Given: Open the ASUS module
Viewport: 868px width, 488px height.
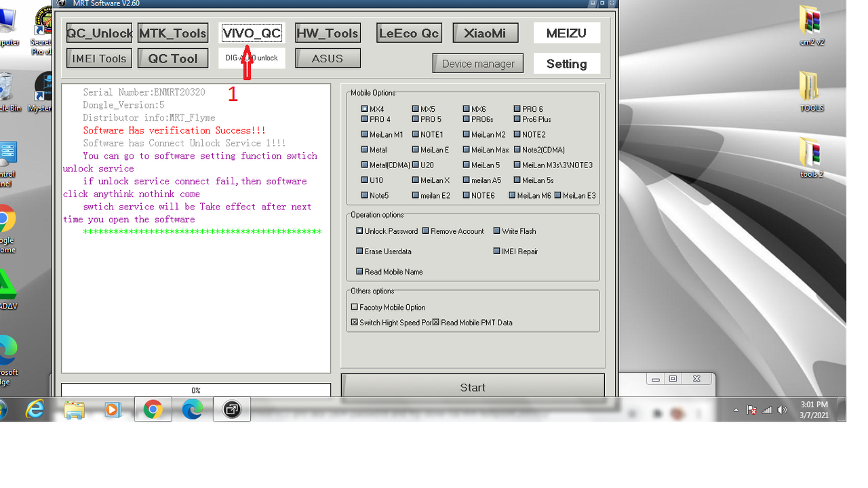Looking at the screenshot, I should click(328, 58).
